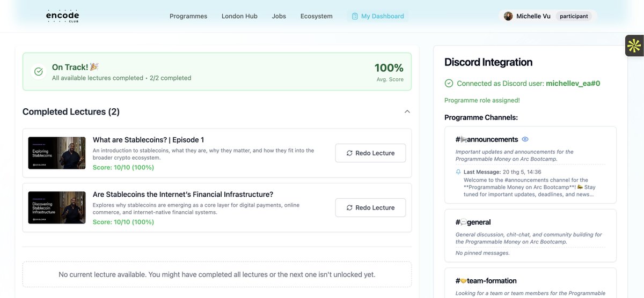Open the #announcements channel

(x=487, y=139)
